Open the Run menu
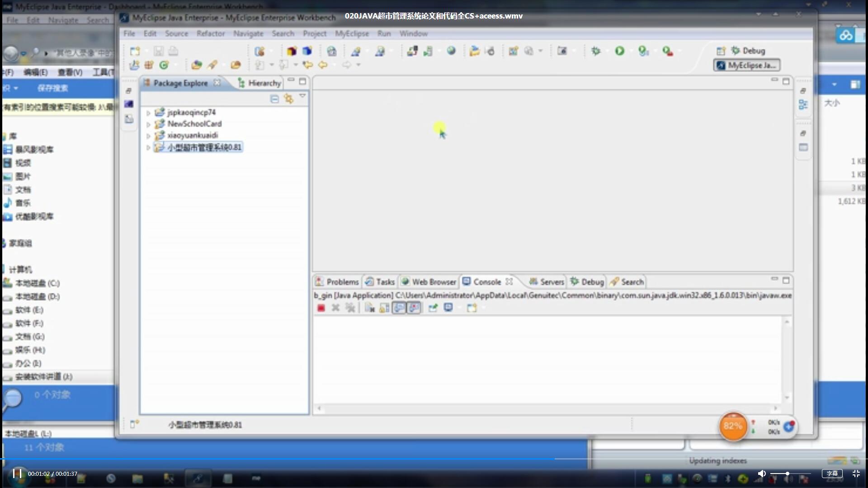Viewport: 868px width, 488px height. [384, 33]
